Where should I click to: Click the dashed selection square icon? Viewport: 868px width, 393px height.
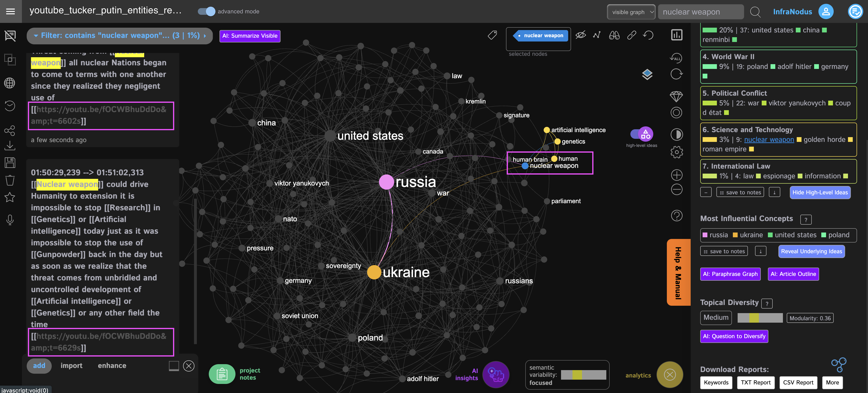pyautogui.click(x=10, y=60)
